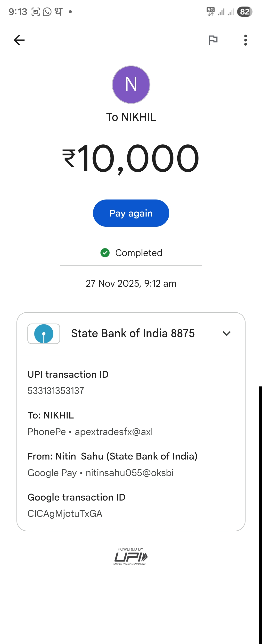The image size is (262, 644).
Task: Tap the State Bank of India logo
Action: pyautogui.click(x=44, y=334)
